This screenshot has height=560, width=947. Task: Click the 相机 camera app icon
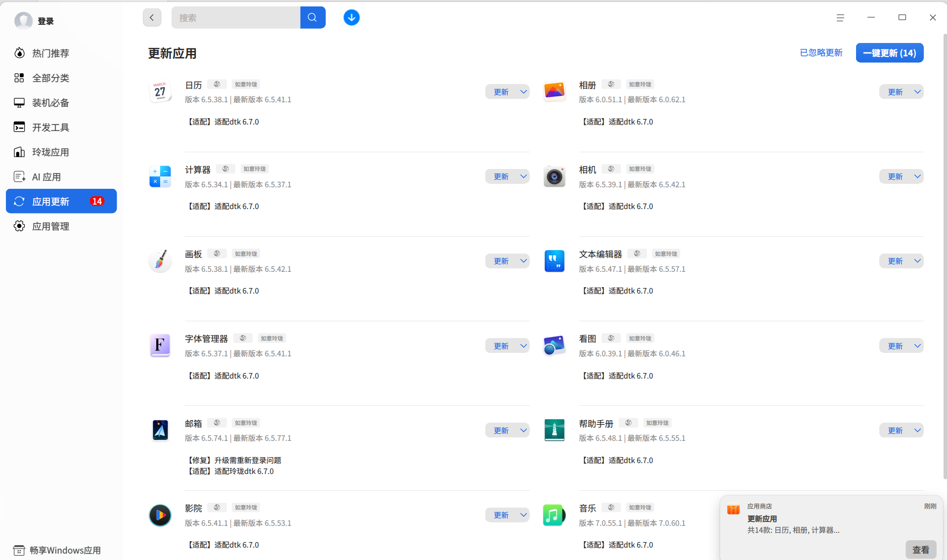554,176
